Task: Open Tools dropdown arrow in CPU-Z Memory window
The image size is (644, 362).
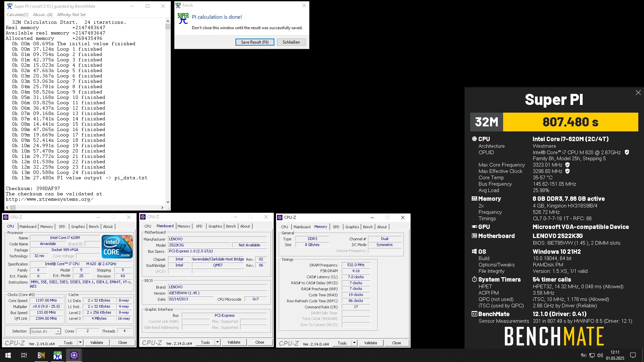Action: (354, 343)
